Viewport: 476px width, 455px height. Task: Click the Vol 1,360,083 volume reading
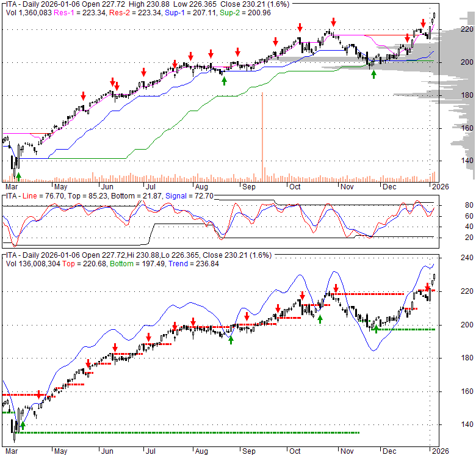pyautogui.click(x=29, y=13)
